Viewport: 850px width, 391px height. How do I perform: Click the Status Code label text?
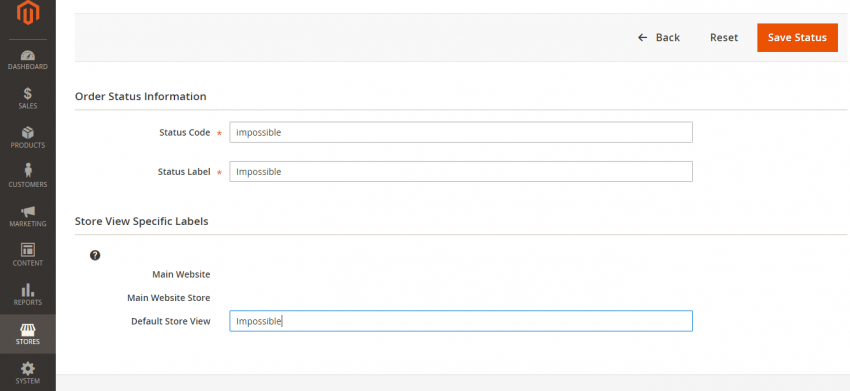184,132
